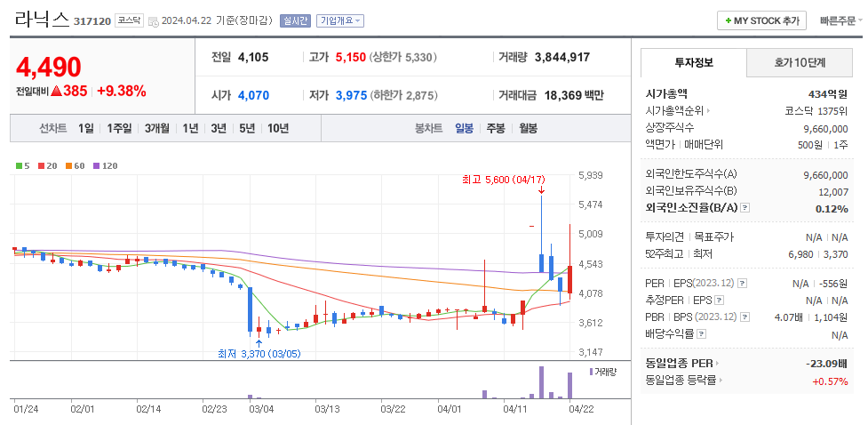
Task: Click the 상장주식수 value 9,660,000
Action: tap(825, 129)
